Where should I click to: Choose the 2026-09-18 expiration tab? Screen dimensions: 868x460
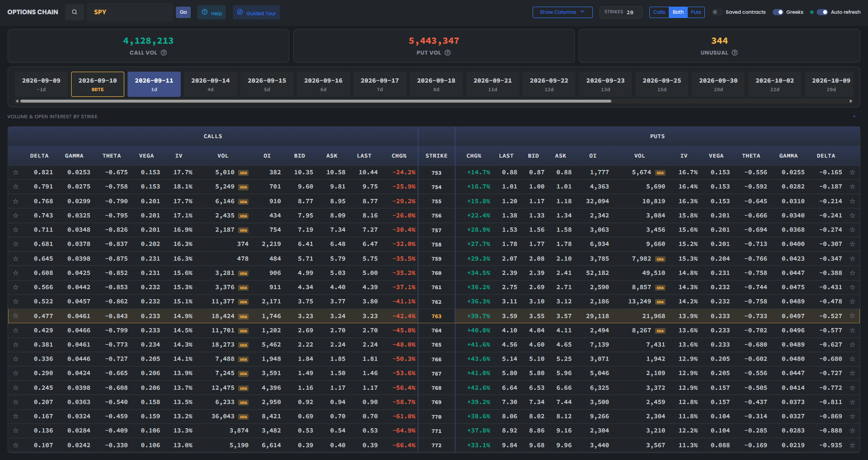[x=436, y=84]
